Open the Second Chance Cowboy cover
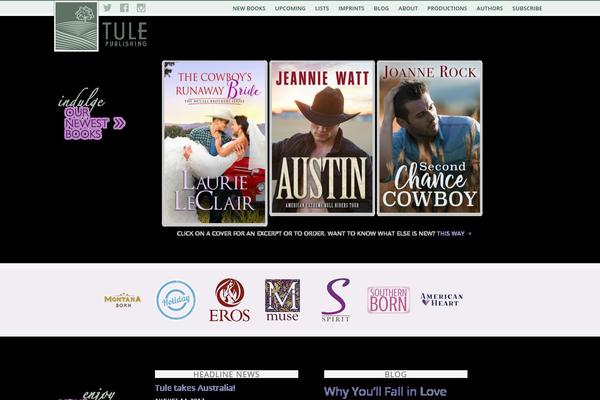Viewport: 600px width, 400px height. pos(430,138)
